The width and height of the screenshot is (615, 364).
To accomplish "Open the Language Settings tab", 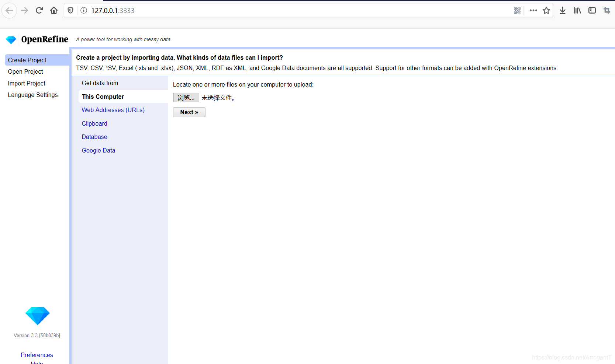I will (x=33, y=95).
